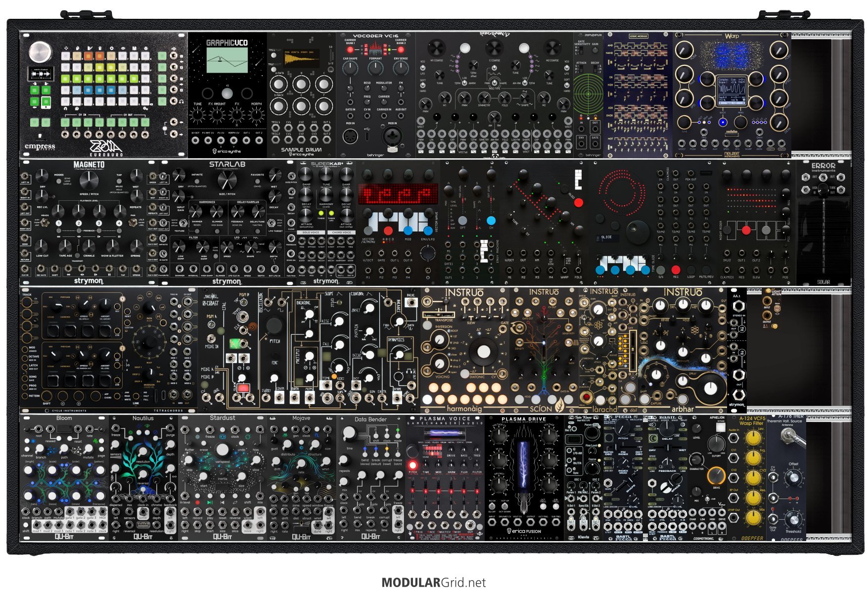The image size is (868, 593).
Task: Click the PLASMA VOICE title text
Action: pyautogui.click(x=445, y=418)
